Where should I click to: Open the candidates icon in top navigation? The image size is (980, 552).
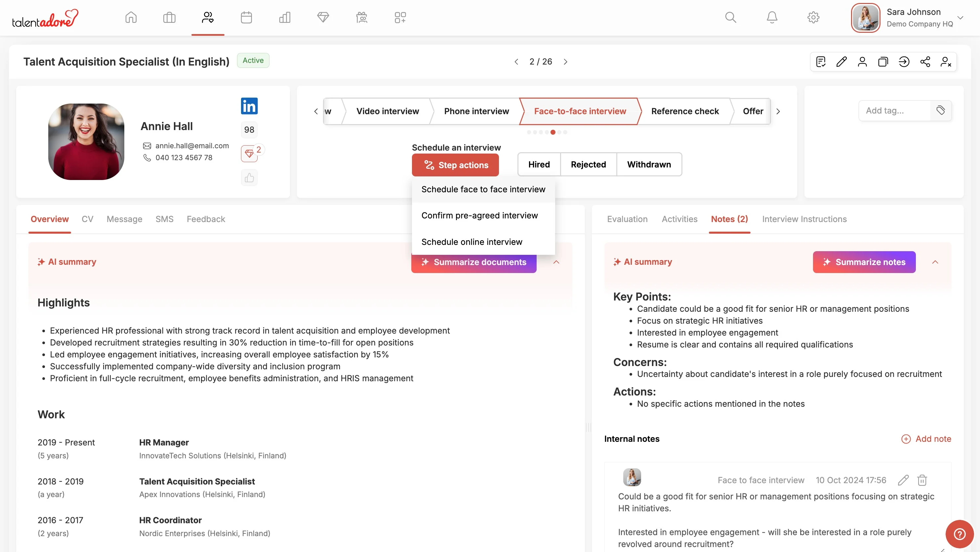(x=208, y=18)
